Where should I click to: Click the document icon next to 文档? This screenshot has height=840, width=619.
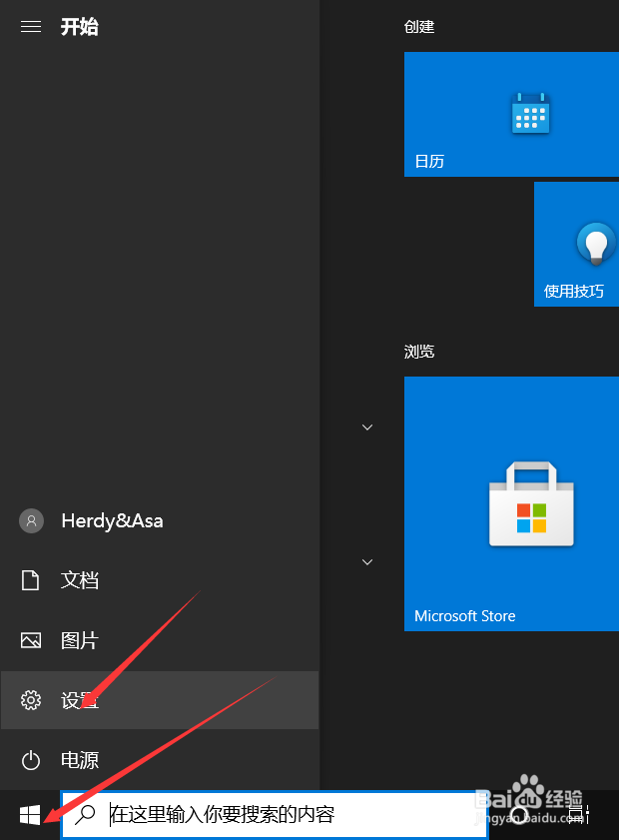(30, 580)
